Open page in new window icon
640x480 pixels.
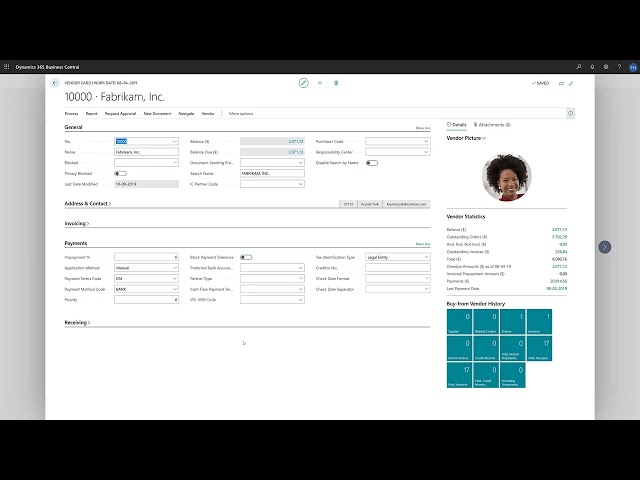click(x=561, y=83)
